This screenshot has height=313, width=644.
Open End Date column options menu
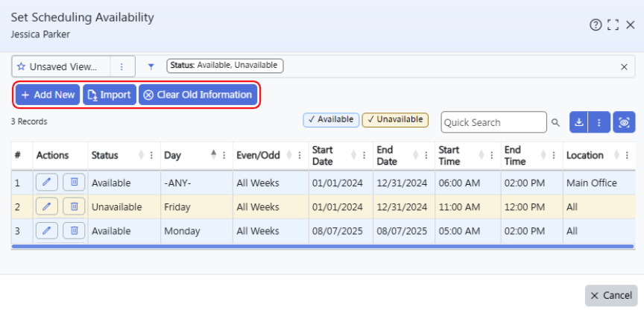coord(426,155)
